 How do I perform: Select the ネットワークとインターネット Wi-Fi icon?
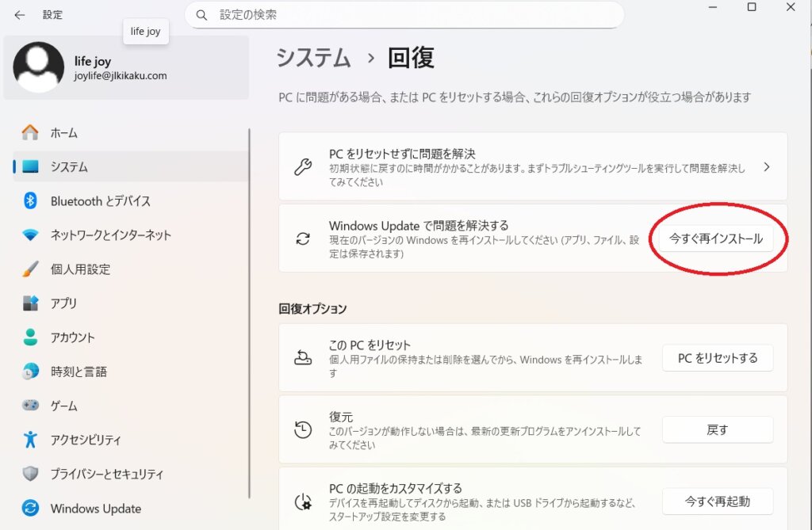(x=30, y=235)
